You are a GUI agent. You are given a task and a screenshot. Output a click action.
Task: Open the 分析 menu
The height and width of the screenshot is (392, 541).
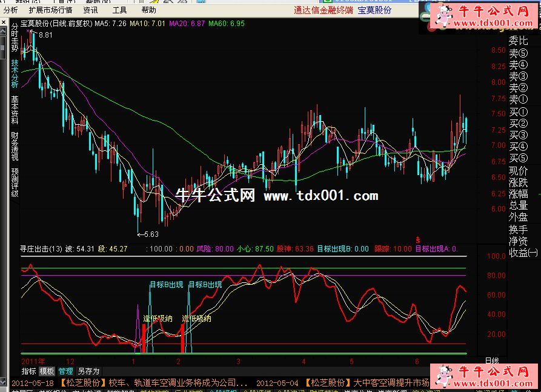pyautogui.click(x=10, y=10)
